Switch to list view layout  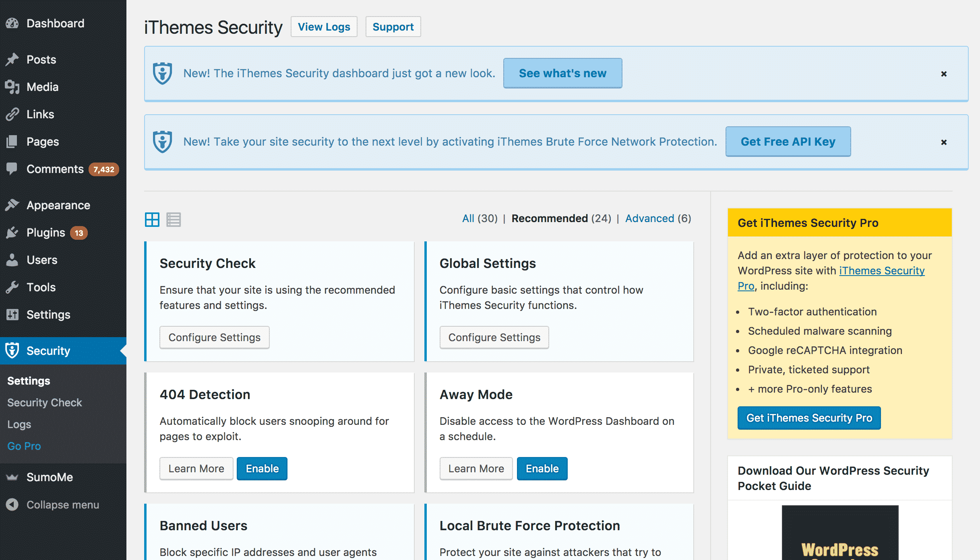coord(174,220)
